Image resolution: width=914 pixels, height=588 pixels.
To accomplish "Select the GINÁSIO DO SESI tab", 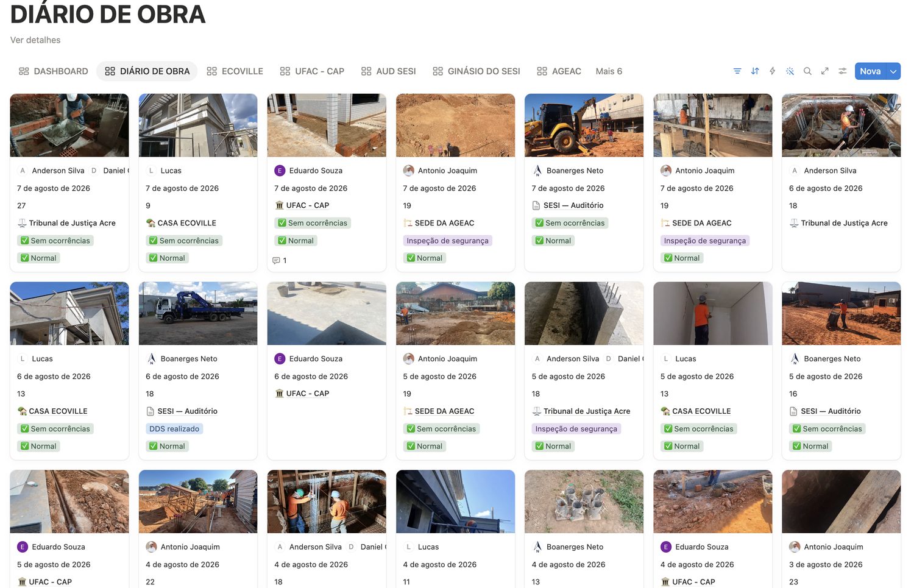I will point(476,71).
